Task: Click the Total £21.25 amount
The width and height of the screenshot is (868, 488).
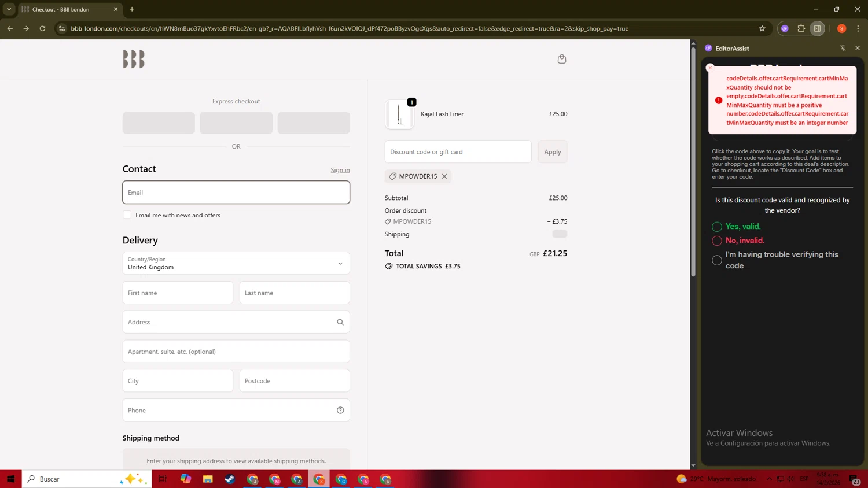Action: (555, 253)
